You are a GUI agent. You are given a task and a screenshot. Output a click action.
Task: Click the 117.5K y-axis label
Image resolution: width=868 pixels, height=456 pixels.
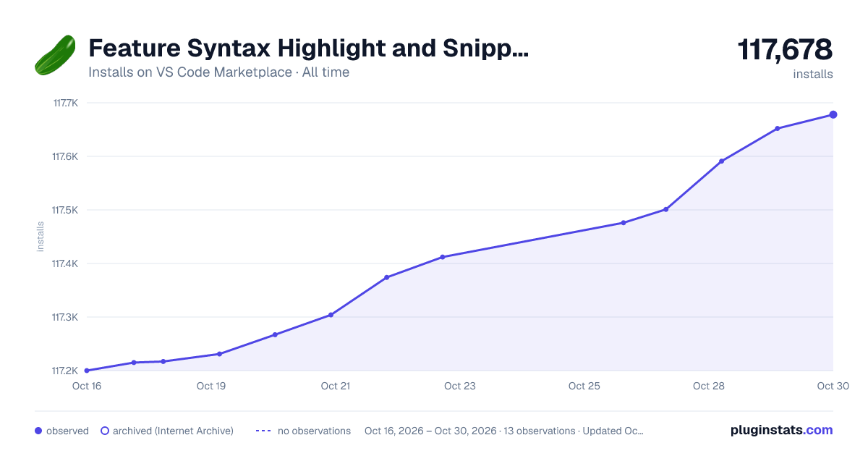(x=65, y=210)
